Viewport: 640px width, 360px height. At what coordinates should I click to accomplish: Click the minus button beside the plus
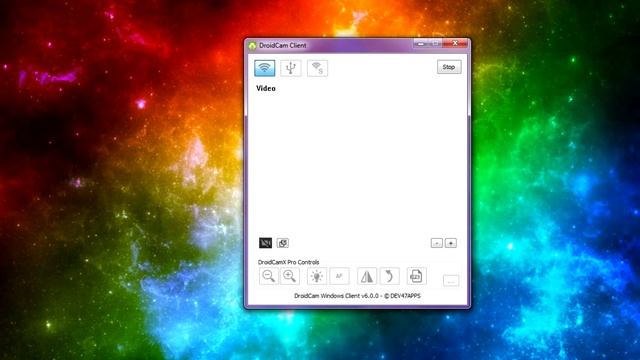[437, 243]
